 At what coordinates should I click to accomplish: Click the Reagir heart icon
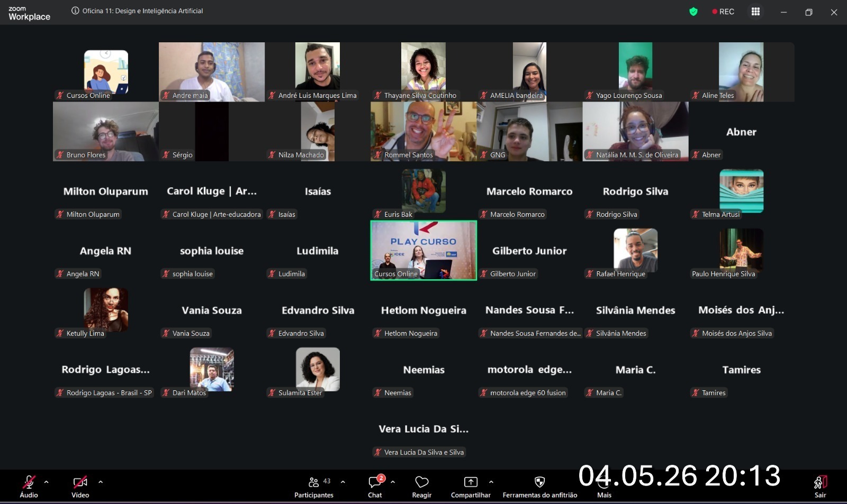coord(422,482)
